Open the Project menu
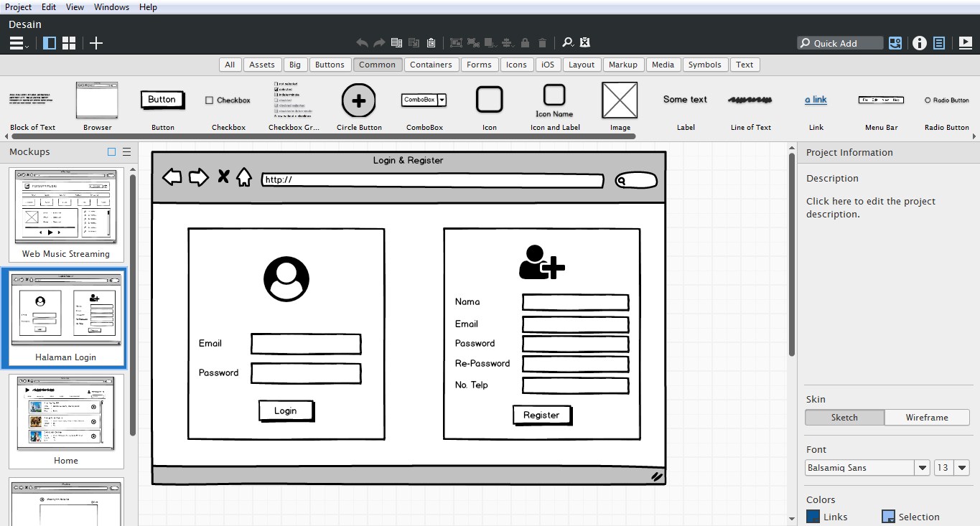 tap(19, 7)
